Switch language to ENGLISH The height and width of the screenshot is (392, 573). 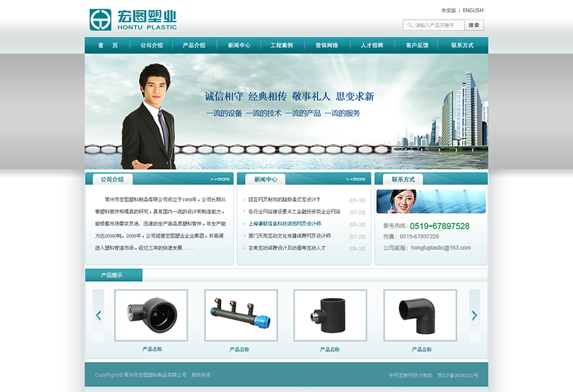[473, 11]
